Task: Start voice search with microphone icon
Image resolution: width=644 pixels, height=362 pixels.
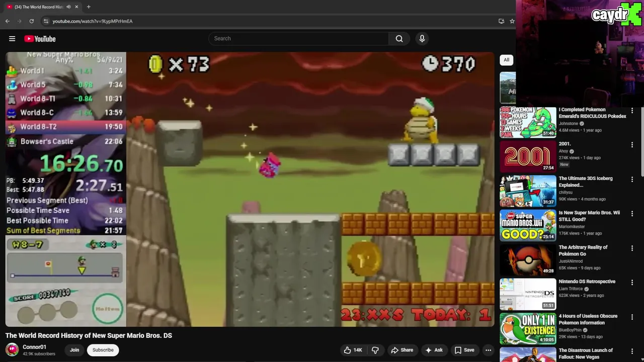Action: coord(422,39)
